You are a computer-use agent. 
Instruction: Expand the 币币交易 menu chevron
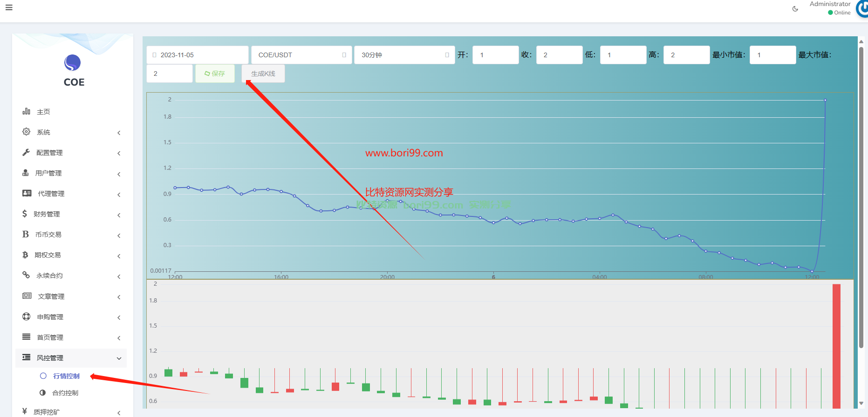(119, 235)
